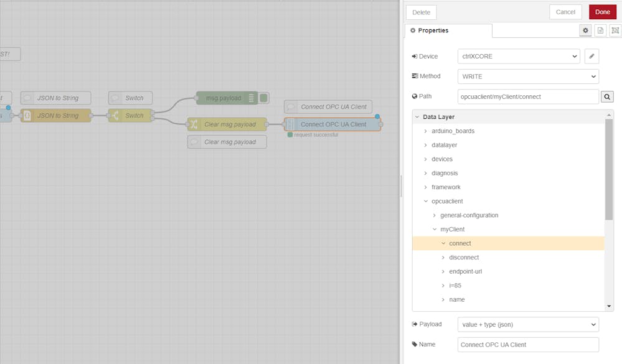Screen dimensions: 622x364
Task: Click into the Path input field
Action: (x=528, y=96)
